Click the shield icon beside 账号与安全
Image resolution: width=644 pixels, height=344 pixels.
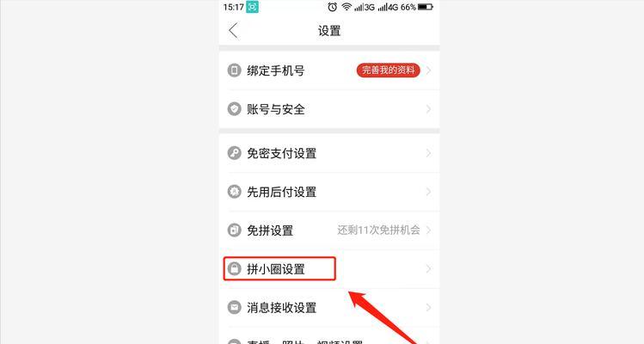(x=234, y=109)
